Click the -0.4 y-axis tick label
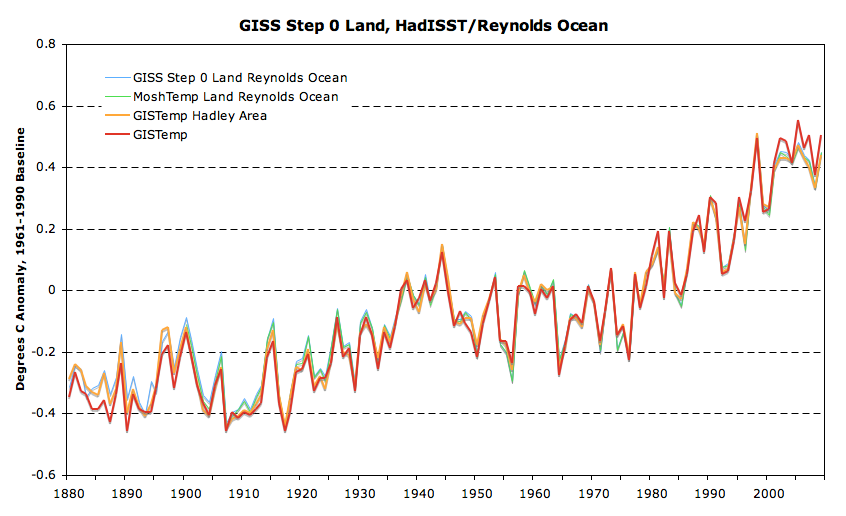The image size is (846, 516). 44,414
